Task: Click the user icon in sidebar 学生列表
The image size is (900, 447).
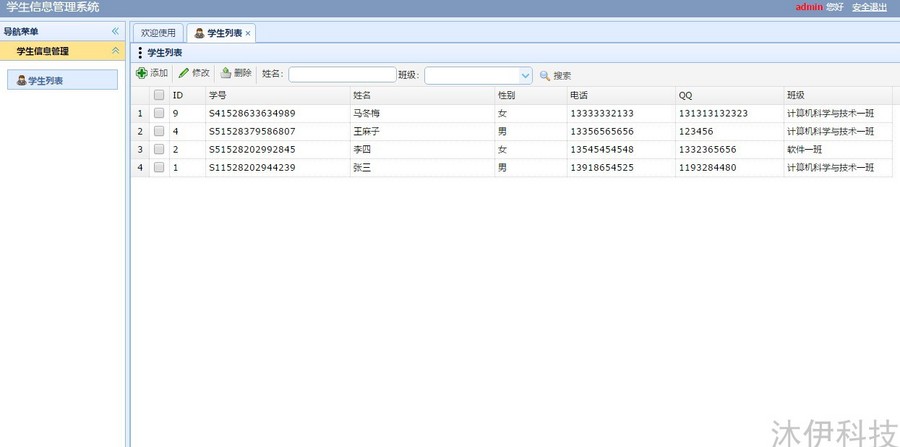Action: click(x=22, y=80)
